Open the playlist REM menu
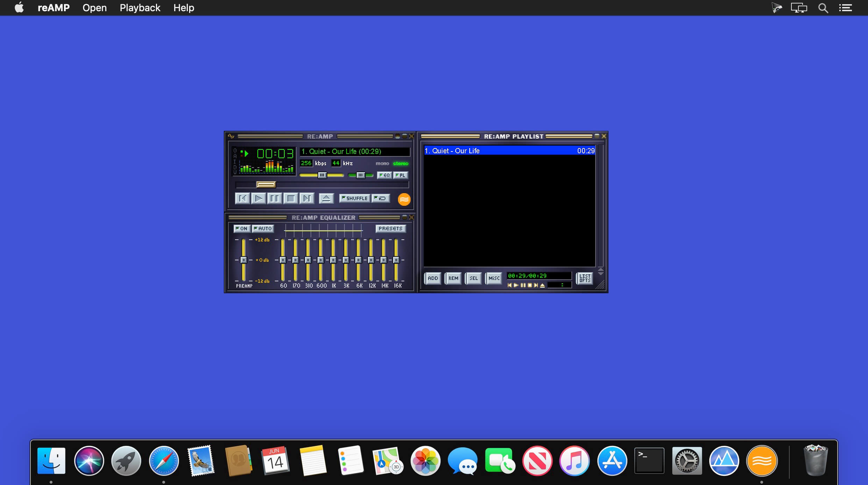Screen dimensions: 868x485 pyautogui.click(x=453, y=278)
